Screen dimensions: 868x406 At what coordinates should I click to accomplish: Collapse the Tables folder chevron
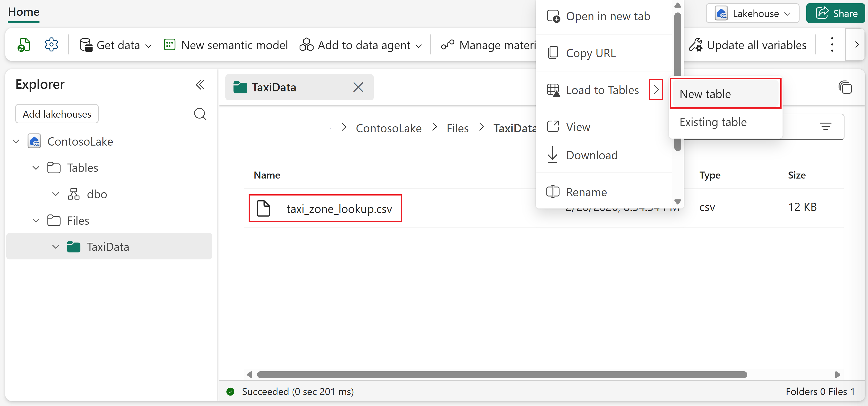pyautogui.click(x=36, y=168)
